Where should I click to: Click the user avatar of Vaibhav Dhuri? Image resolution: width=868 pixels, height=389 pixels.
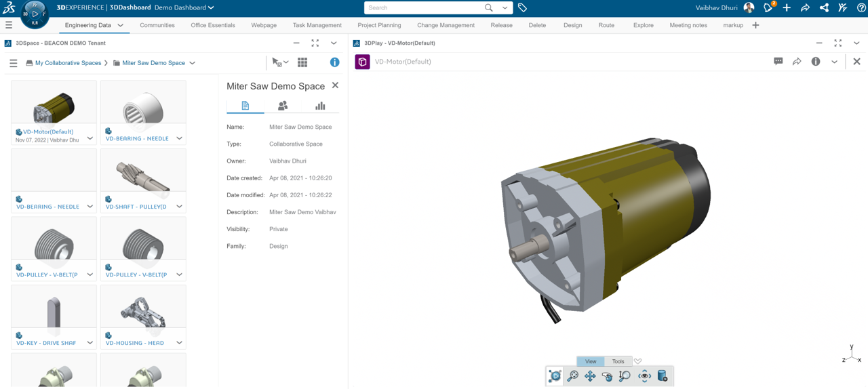click(749, 7)
